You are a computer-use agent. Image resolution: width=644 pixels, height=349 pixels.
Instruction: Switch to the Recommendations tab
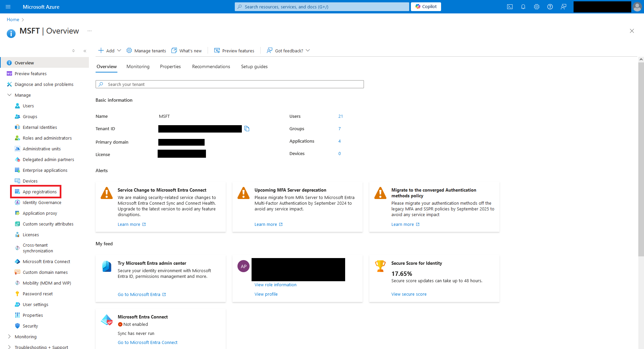coord(211,67)
